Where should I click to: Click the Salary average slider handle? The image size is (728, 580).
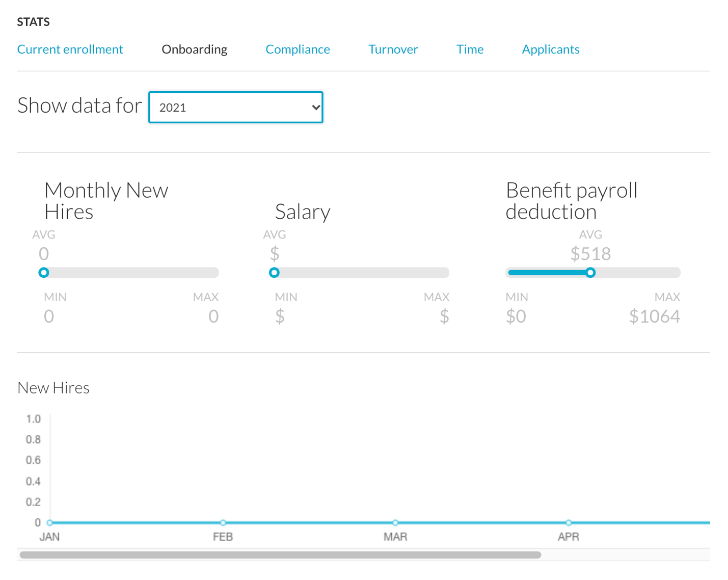tap(274, 273)
